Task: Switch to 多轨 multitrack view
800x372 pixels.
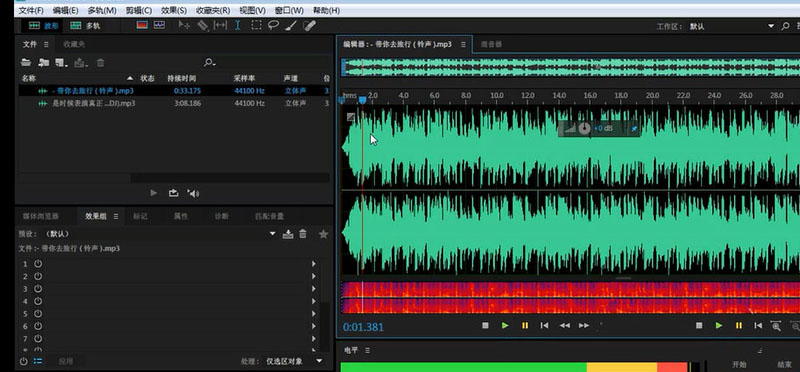Action: [85, 26]
